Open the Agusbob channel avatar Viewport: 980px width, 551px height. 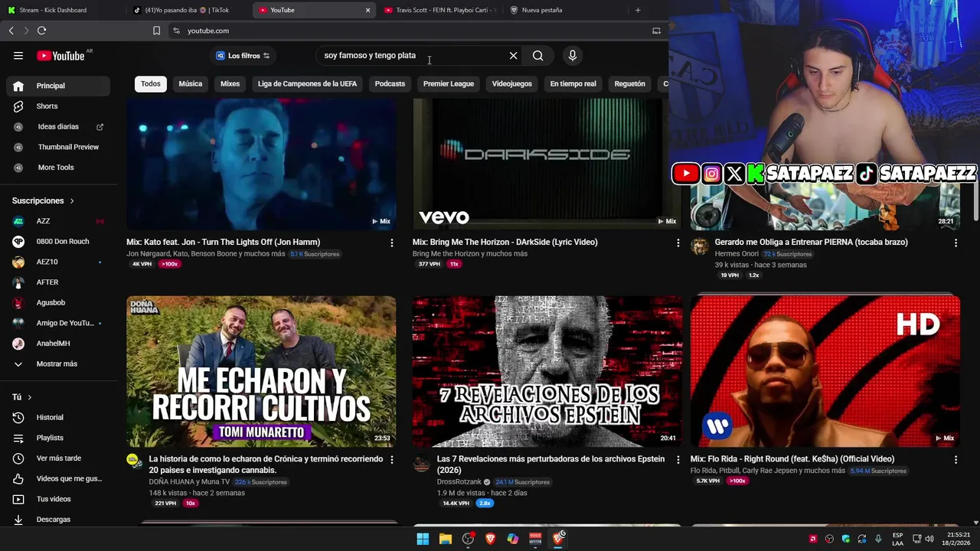(x=18, y=302)
